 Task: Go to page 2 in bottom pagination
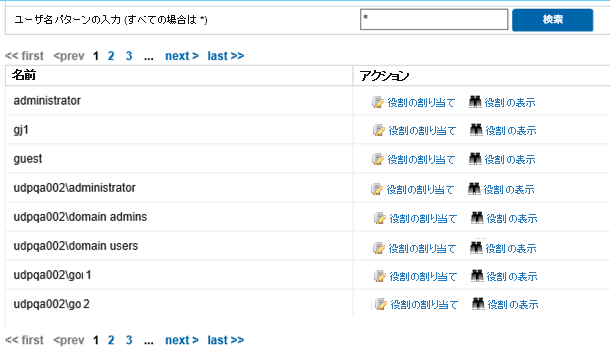coord(111,340)
